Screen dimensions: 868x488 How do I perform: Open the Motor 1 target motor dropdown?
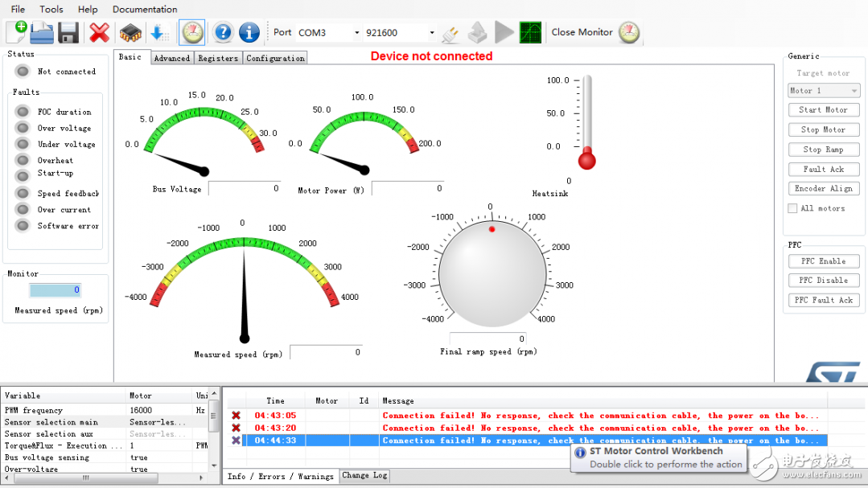824,91
